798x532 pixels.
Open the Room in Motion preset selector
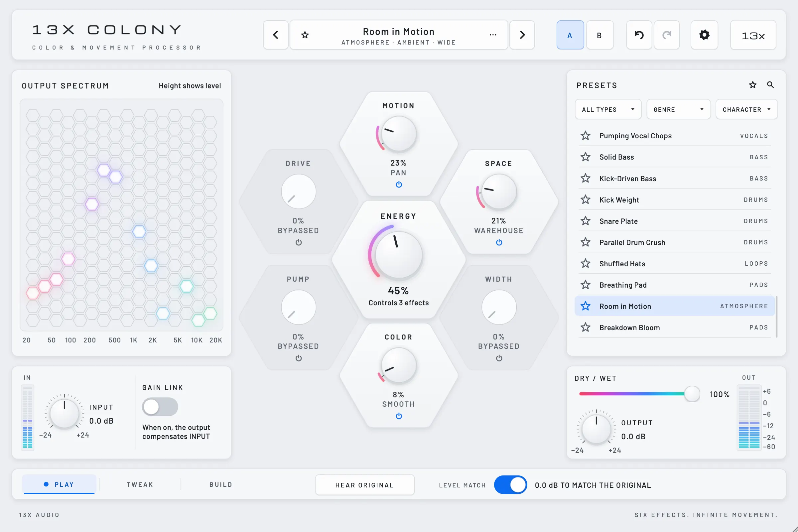pyautogui.click(x=399, y=35)
